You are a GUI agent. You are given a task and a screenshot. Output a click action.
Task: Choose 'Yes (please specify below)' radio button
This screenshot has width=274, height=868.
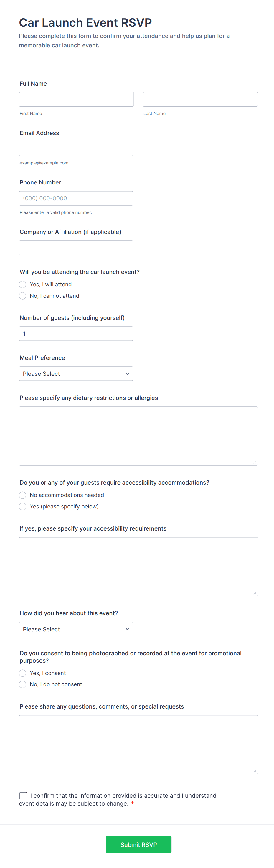23,507
